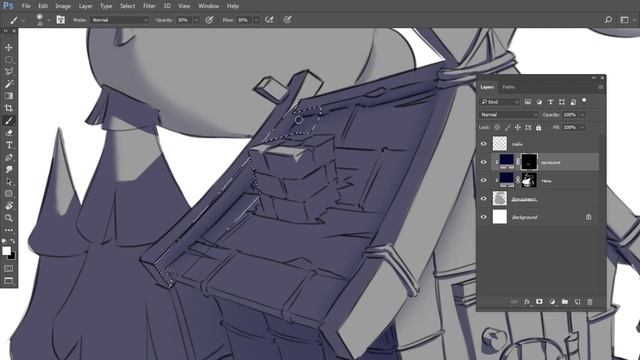The image size is (640, 360).
Task: Open the workspace switcher icon
Action: (x=624, y=20)
